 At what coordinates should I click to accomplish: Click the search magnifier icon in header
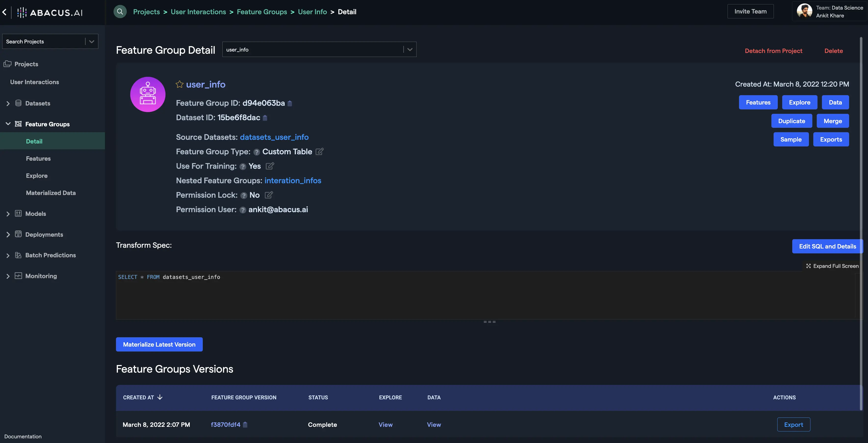[120, 12]
